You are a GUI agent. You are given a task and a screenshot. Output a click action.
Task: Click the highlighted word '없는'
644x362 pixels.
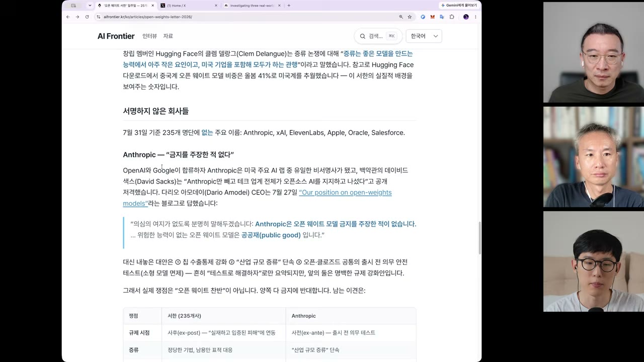[207, 133]
